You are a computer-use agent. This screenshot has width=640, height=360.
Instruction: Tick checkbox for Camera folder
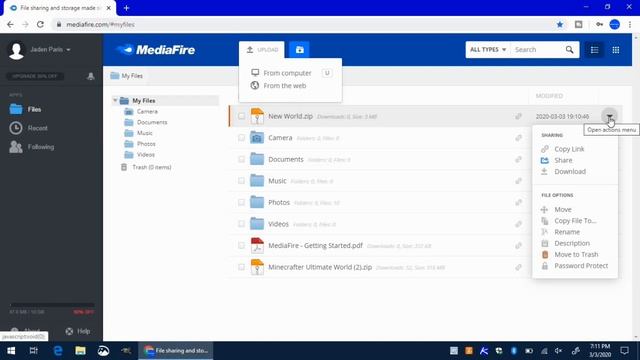241,138
